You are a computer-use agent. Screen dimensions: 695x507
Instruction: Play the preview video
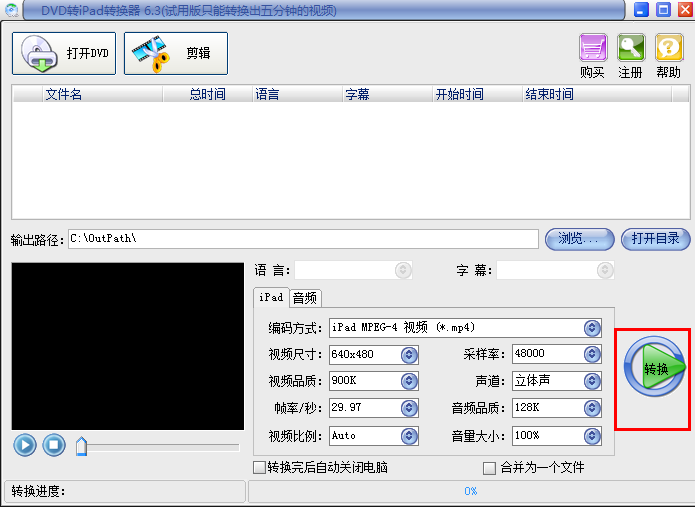pyautogui.click(x=25, y=445)
